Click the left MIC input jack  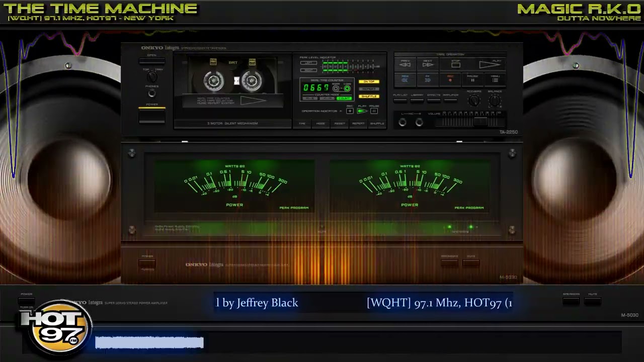click(403, 122)
